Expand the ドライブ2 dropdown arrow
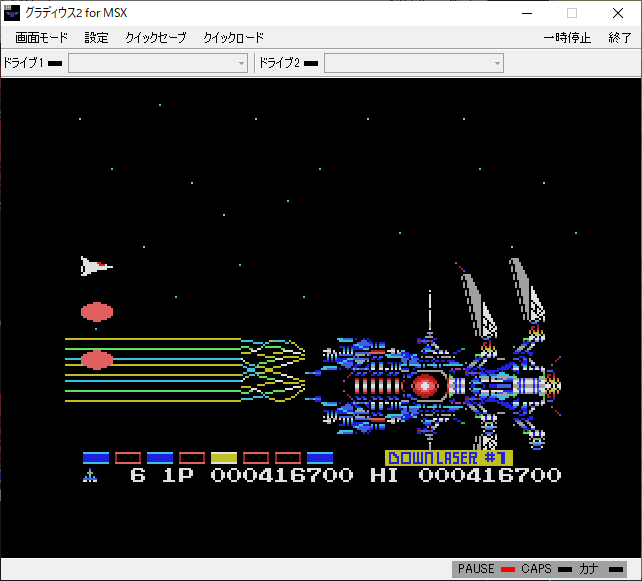The height and width of the screenshot is (581, 642). pyautogui.click(x=497, y=63)
